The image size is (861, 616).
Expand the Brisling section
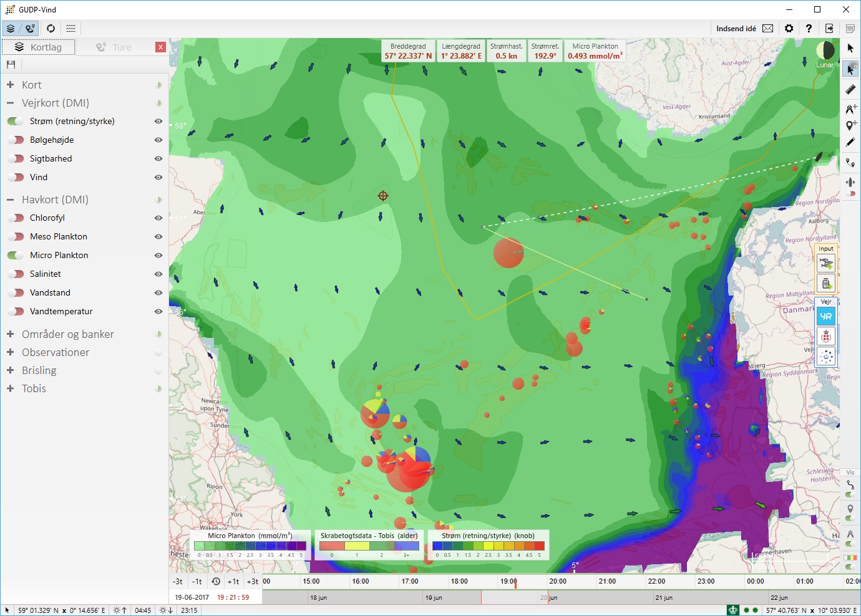[x=10, y=370]
